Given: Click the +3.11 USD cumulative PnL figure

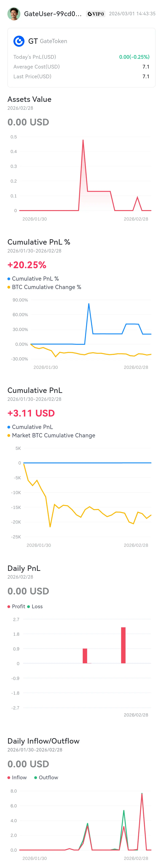Looking at the screenshot, I should [31, 413].
